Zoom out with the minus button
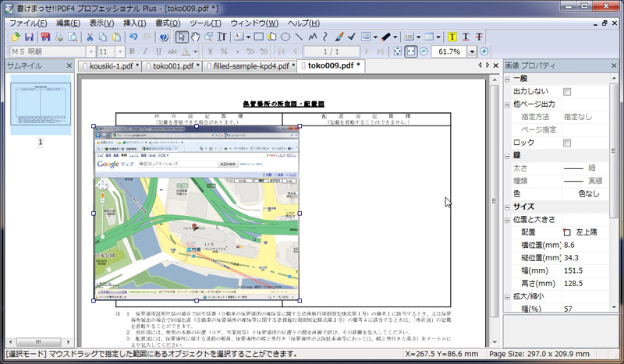Viewport: 624px width, 364px height. pos(424,51)
